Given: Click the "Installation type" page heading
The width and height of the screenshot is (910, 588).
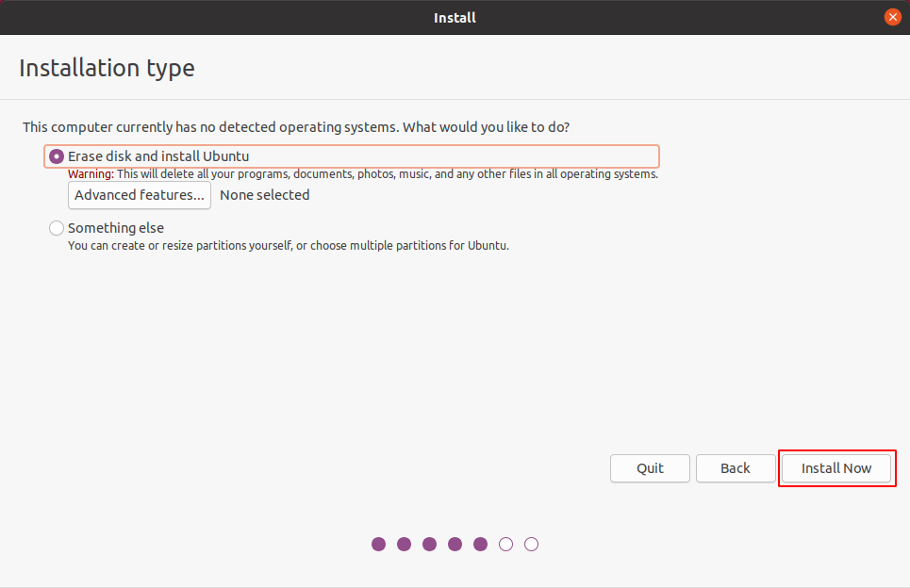Looking at the screenshot, I should (x=107, y=68).
